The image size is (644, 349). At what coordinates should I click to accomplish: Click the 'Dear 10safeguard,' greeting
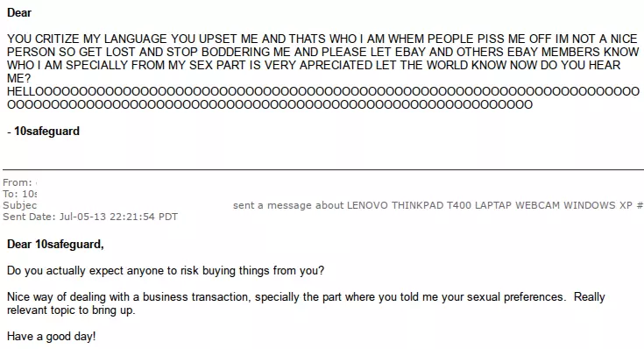coord(55,244)
